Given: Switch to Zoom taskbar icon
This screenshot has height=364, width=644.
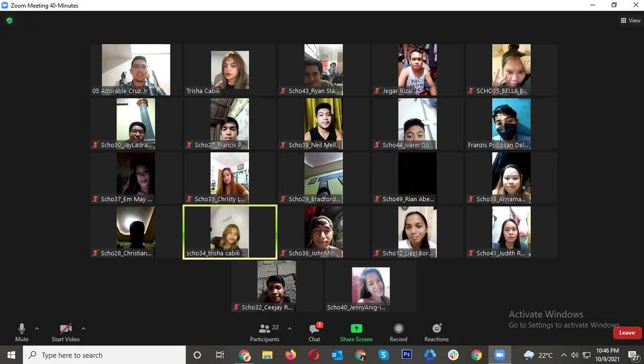Looking at the screenshot, I should (x=500, y=355).
